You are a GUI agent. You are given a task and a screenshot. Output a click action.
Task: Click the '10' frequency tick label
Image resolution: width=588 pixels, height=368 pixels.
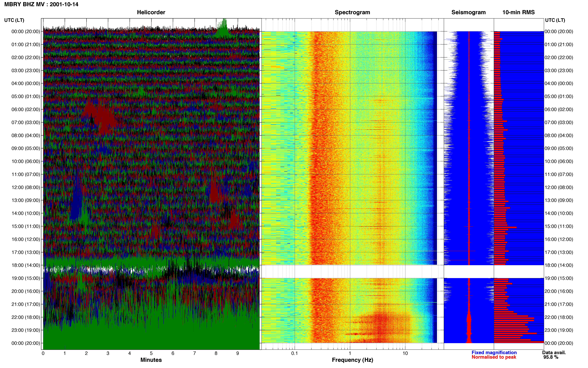tap(405, 353)
